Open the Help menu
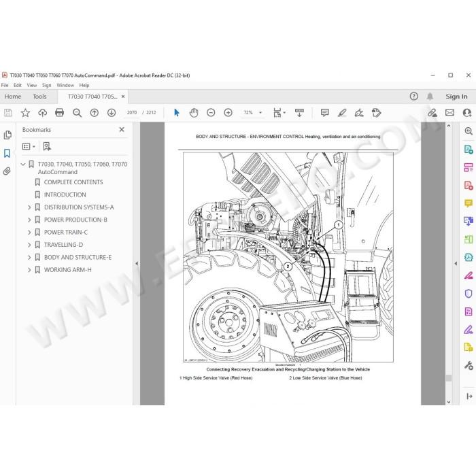The height and width of the screenshot is (476, 476). [x=84, y=85]
